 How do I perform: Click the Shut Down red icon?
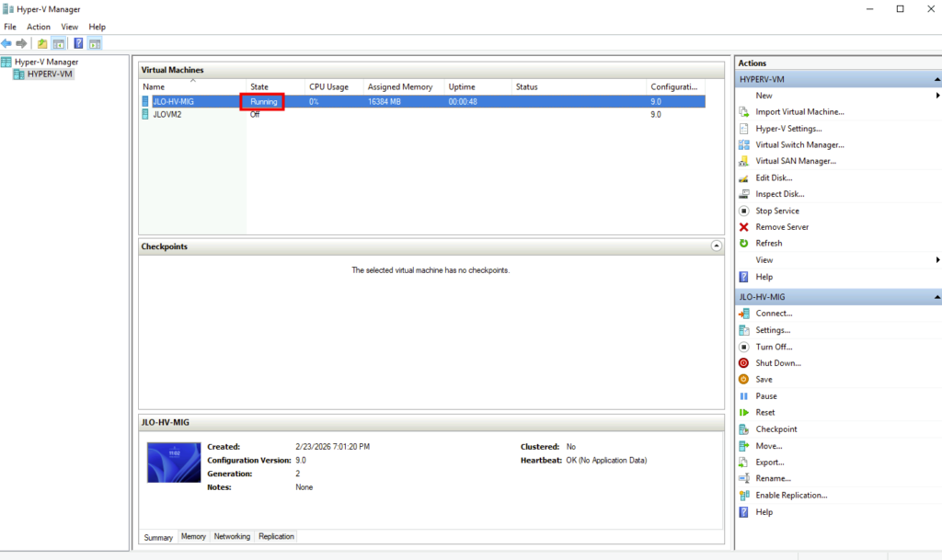tap(744, 363)
